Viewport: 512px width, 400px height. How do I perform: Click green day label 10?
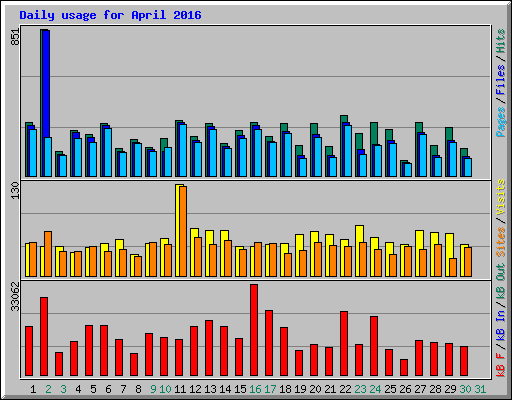coord(165,389)
